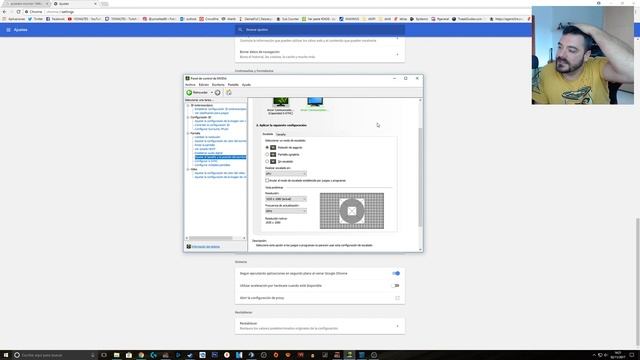Open the Realizar escalado en dropdown
The width and height of the screenshot is (640, 360).
[286, 173]
